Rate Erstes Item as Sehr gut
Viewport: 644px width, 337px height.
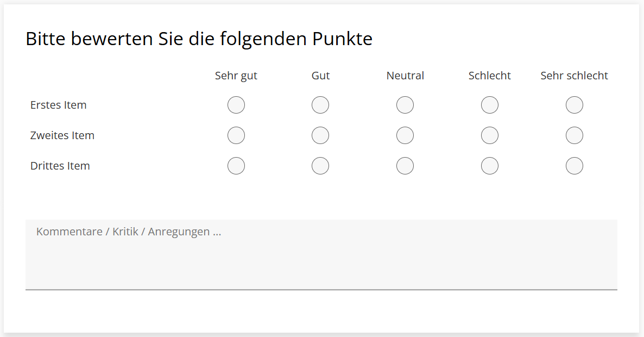[236, 105]
